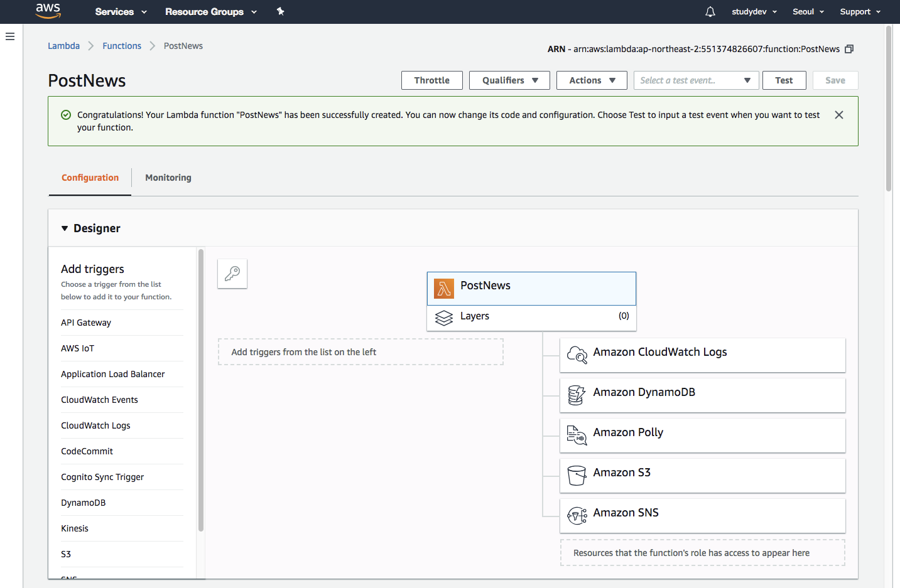Viewport: 900px width, 588px height.
Task: Click the triggers list scrollbar
Action: click(201, 390)
